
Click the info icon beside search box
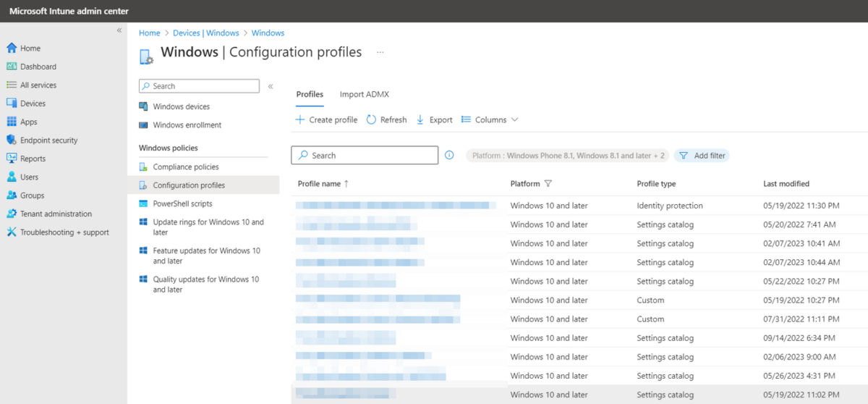click(449, 155)
